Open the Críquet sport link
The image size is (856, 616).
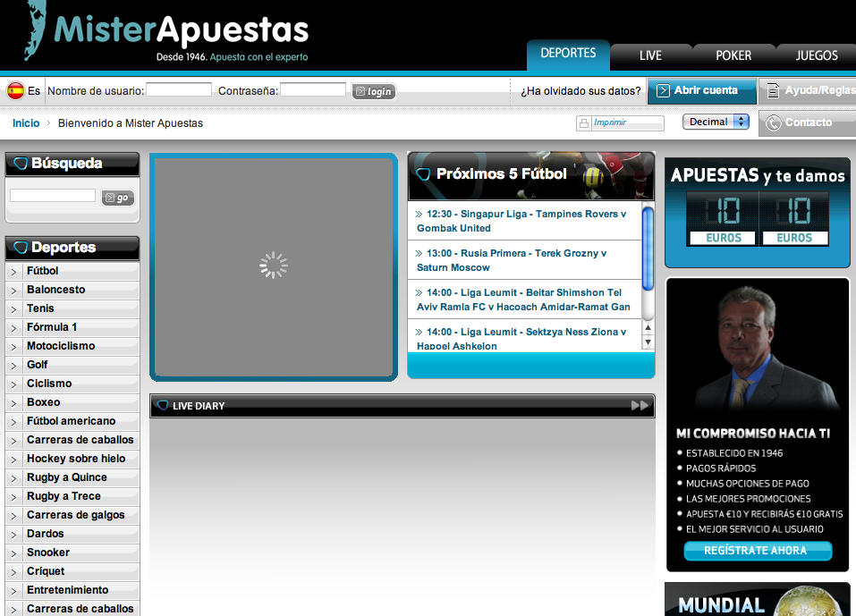coord(46,571)
